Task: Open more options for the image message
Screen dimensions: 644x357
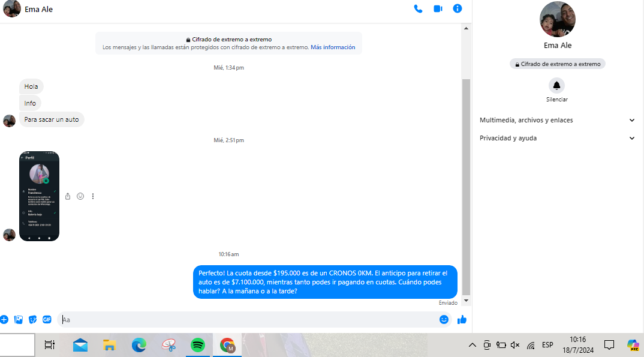Action: pos(93,196)
